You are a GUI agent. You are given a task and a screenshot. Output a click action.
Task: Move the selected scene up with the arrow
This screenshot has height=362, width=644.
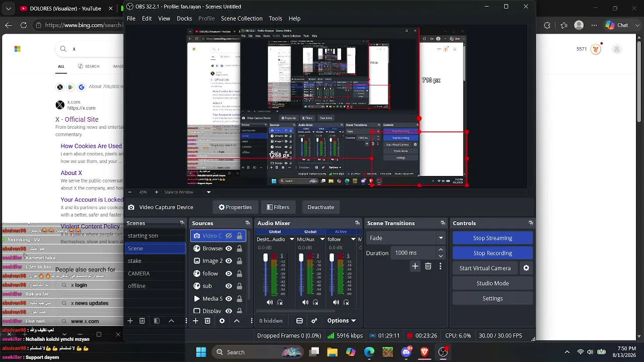point(171,321)
